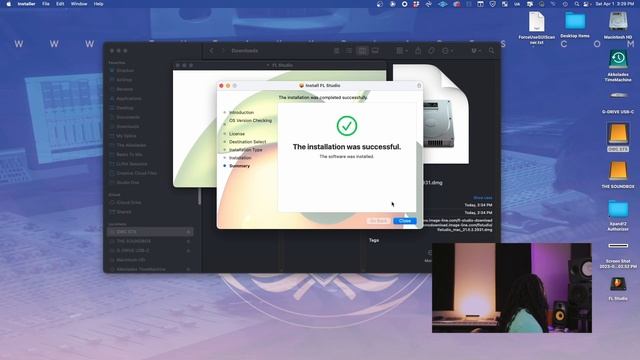The height and width of the screenshot is (360, 640).
Task: Eject THE SOUNDBOX from the Finder sidebar
Action: (x=189, y=241)
